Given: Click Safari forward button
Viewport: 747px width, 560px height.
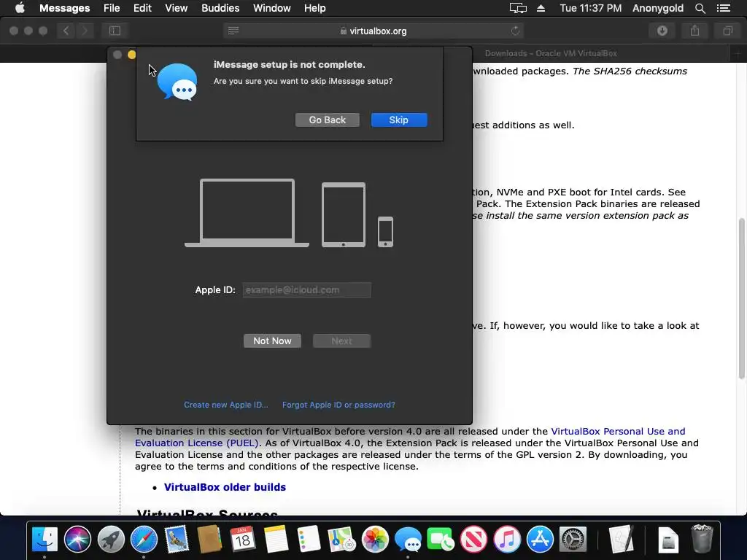Looking at the screenshot, I should tap(85, 31).
